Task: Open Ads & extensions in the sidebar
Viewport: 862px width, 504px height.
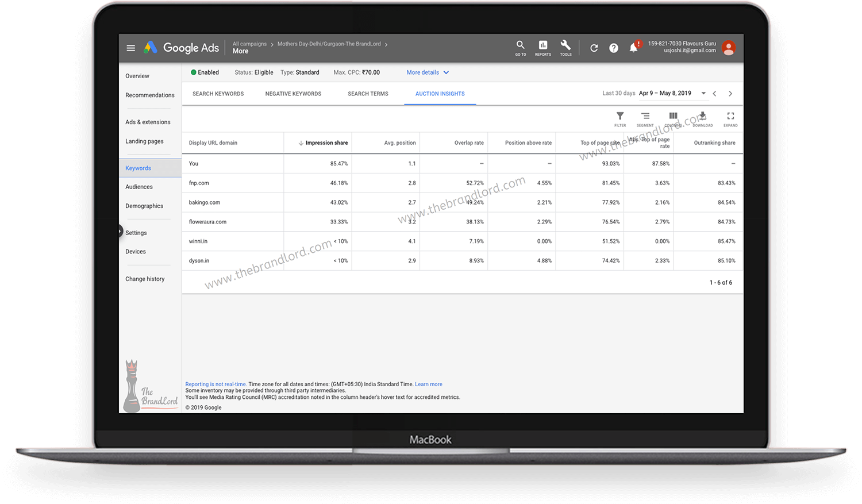Action: pyautogui.click(x=148, y=122)
